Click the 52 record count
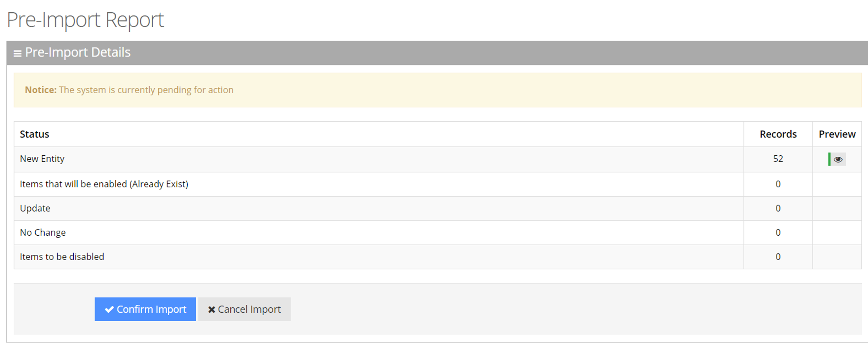Image resolution: width=868 pixels, height=353 pixels. click(778, 159)
